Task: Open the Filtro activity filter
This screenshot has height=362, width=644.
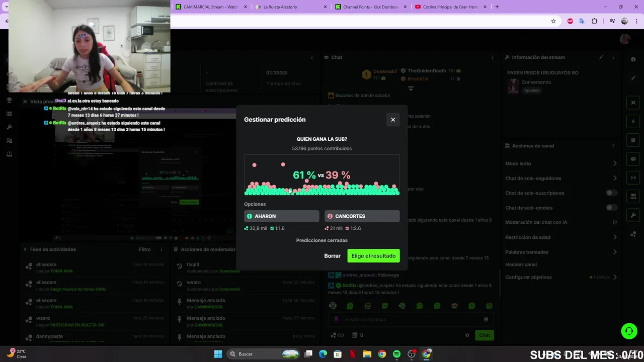Action: tap(144, 249)
